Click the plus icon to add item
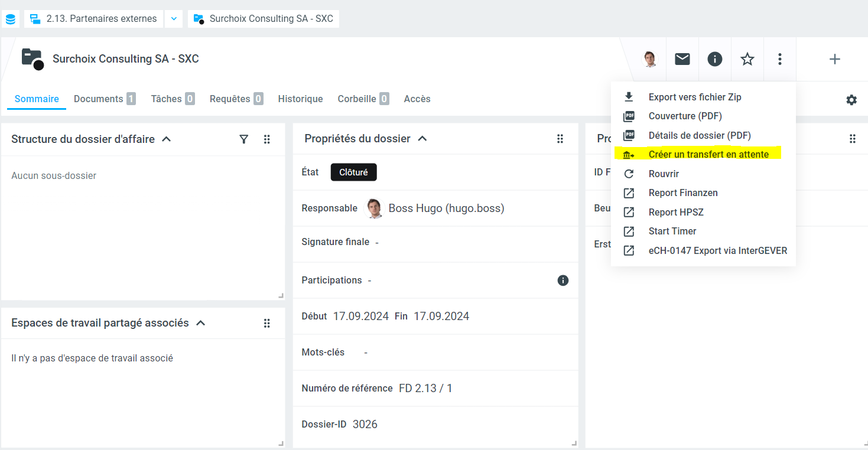Viewport: 868px width, 450px height. [x=834, y=59]
